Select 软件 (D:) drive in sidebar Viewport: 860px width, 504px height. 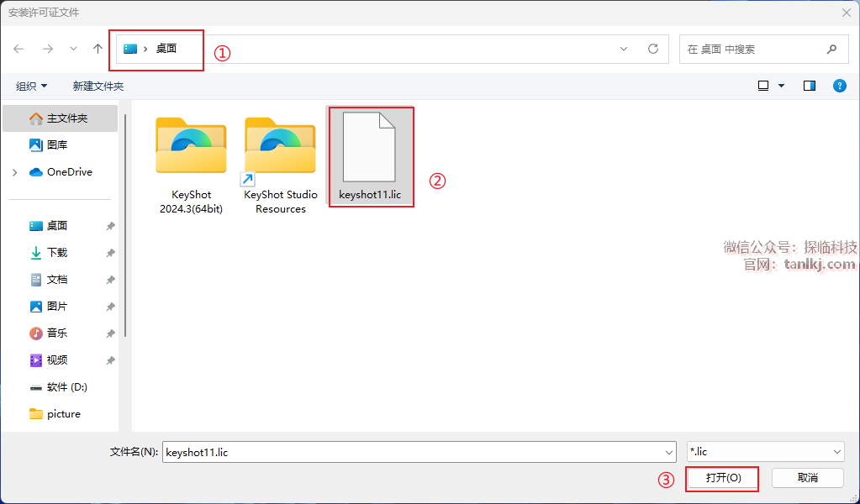tap(61, 386)
